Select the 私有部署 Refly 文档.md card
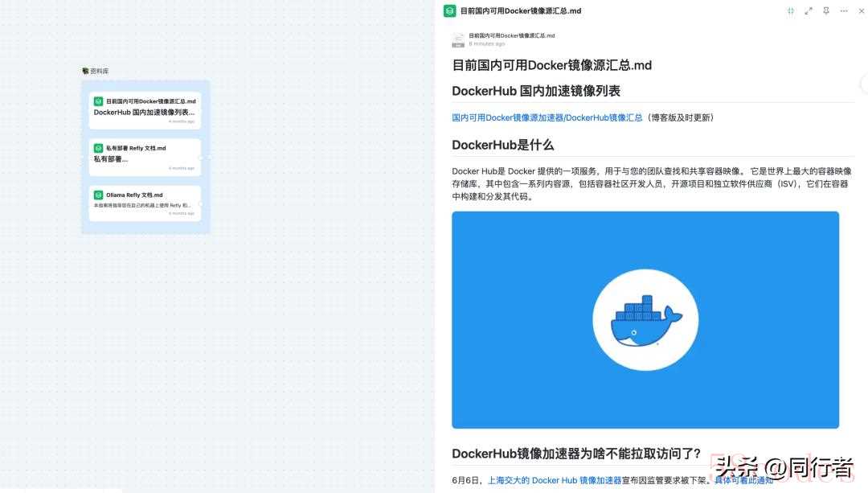Viewport: 868px width, 493px height. tap(145, 157)
